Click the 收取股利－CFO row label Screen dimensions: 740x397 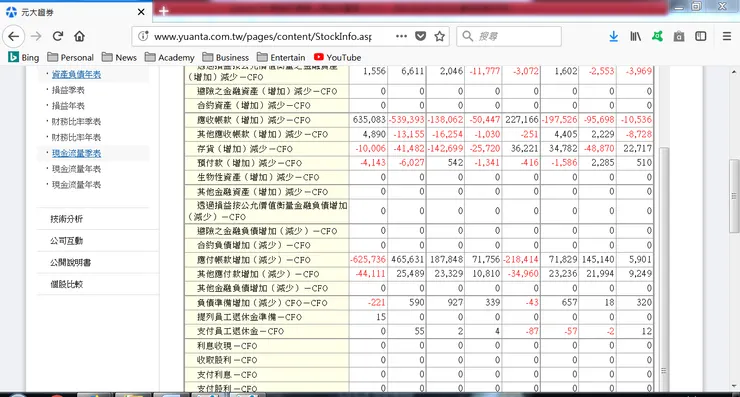pyautogui.click(x=227, y=360)
